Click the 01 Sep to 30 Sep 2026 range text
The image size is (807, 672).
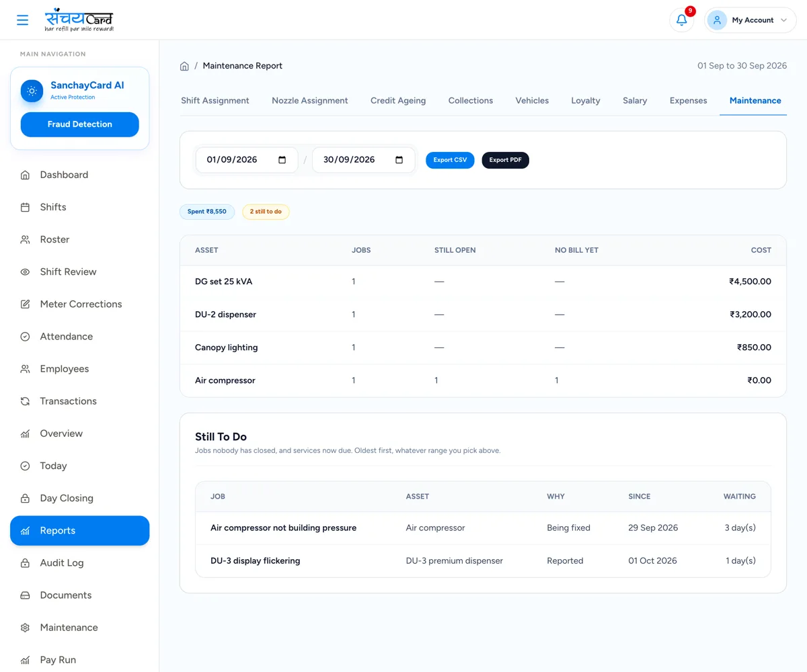click(x=742, y=66)
